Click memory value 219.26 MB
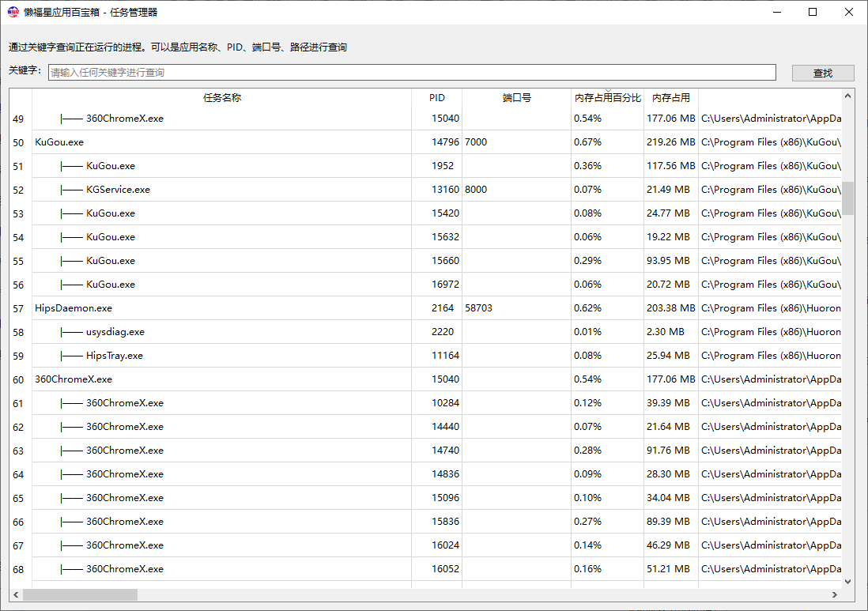The height and width of the screenshot is (611, 868). tap(670, 142)
